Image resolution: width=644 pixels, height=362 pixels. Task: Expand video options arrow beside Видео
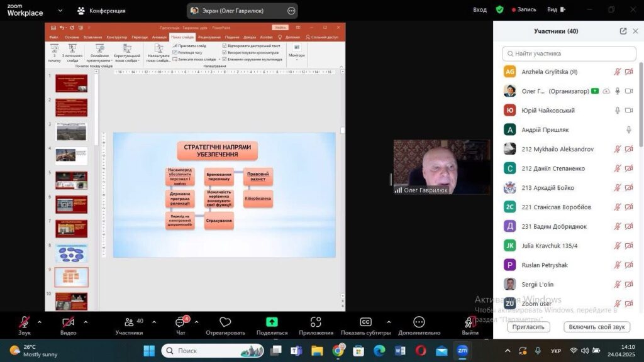tap(86, 322)
